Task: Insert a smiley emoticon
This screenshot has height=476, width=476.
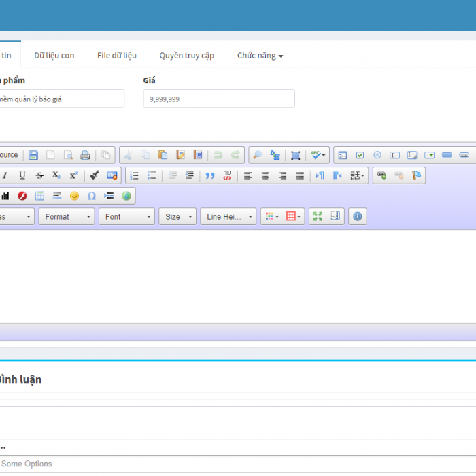Action: (74, 196)
